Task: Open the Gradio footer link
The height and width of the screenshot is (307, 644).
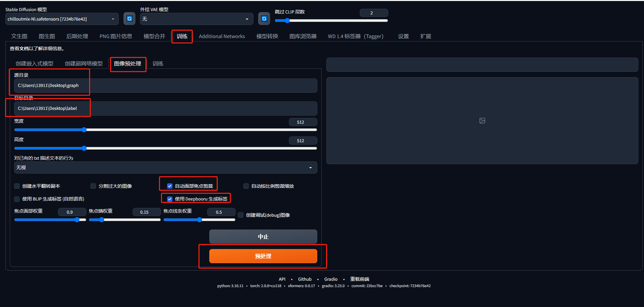Action: click(331, 279)
